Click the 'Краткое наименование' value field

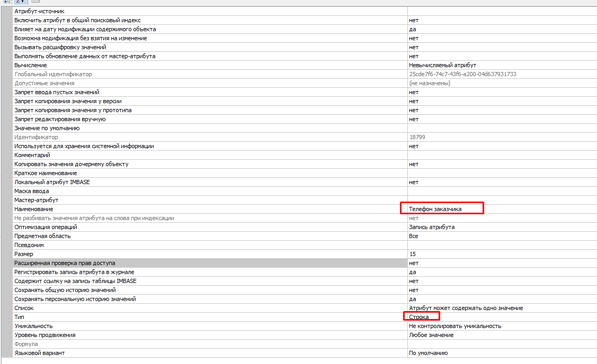[x=502, y=174]
